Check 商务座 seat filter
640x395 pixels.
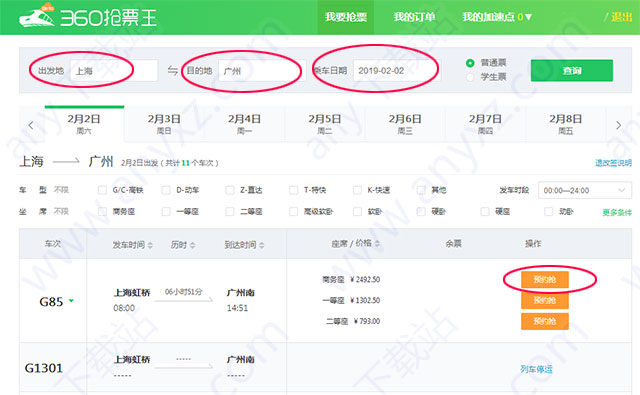[102, 211]
